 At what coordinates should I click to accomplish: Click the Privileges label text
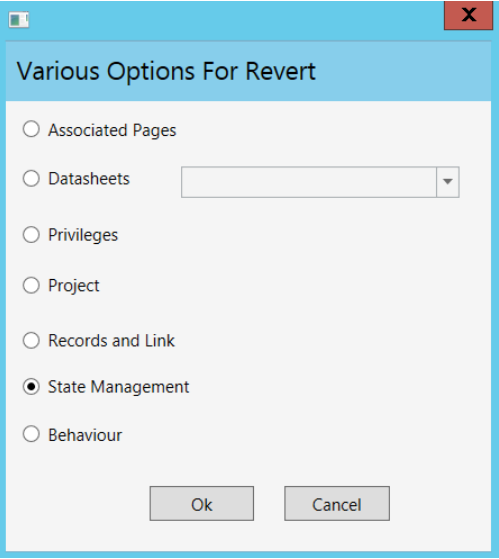point(83,235)
